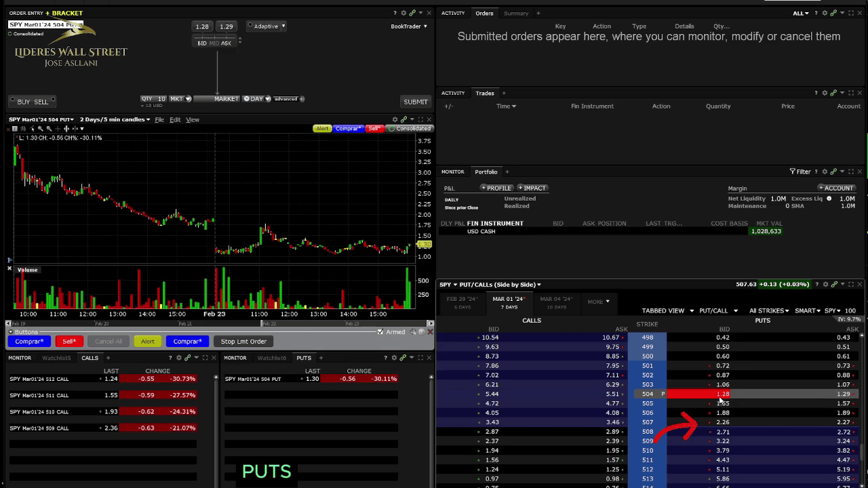Click plus icon next to advanced
Viewport: 868px width, 488px height.
click(x=302, y=99)
